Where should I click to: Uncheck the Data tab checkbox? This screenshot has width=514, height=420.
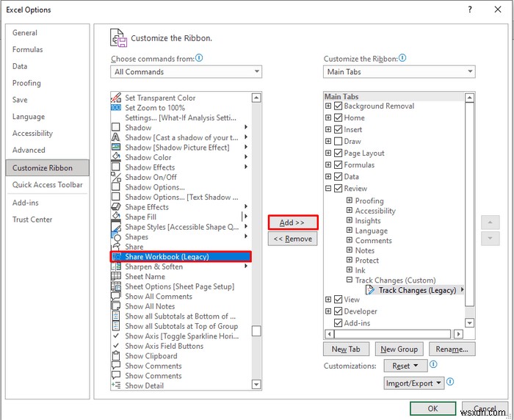point(338,177)
